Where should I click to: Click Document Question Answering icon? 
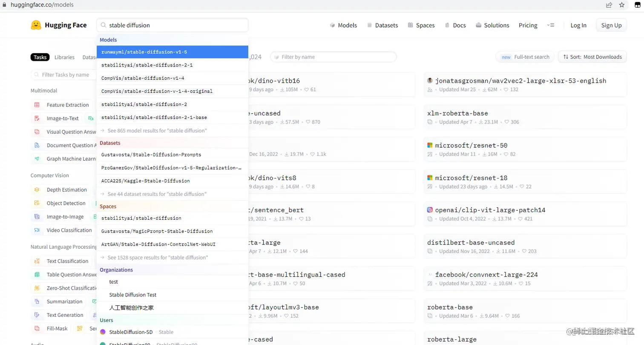[x=37, y=145]
